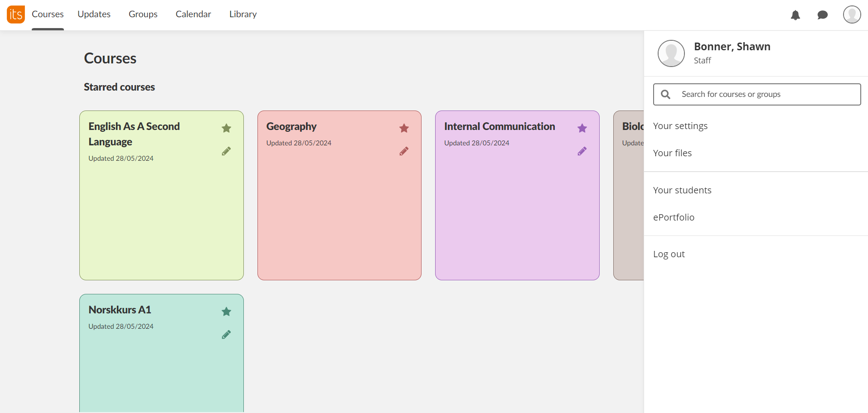This screenshot has height=413, width=868.
Task: Toggle the star on Geography course
Action: [x=404, y=128]
